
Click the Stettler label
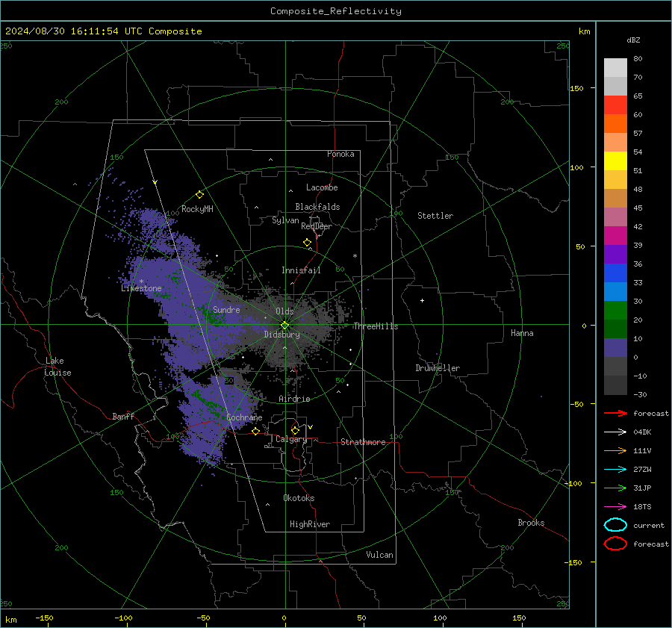[x=435, y=216]
